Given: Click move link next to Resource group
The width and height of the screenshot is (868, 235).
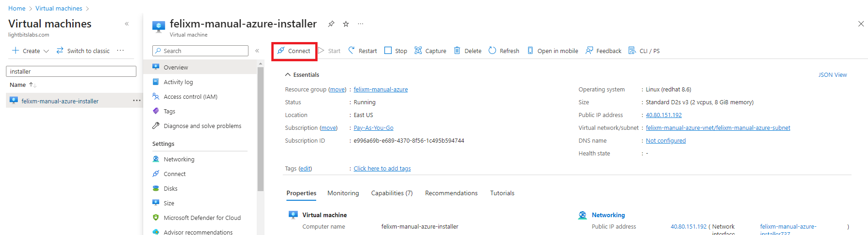Looking at the screenshot, I should coord(338,89).
